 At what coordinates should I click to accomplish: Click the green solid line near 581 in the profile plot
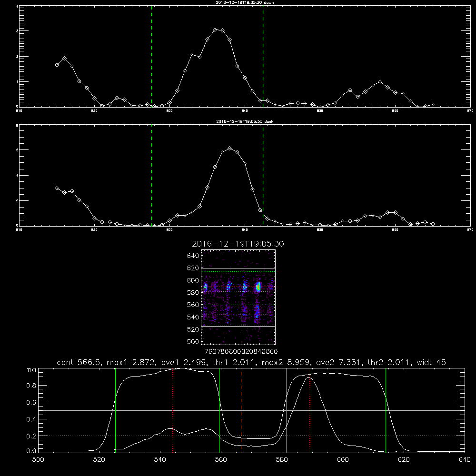coord(286,410)
